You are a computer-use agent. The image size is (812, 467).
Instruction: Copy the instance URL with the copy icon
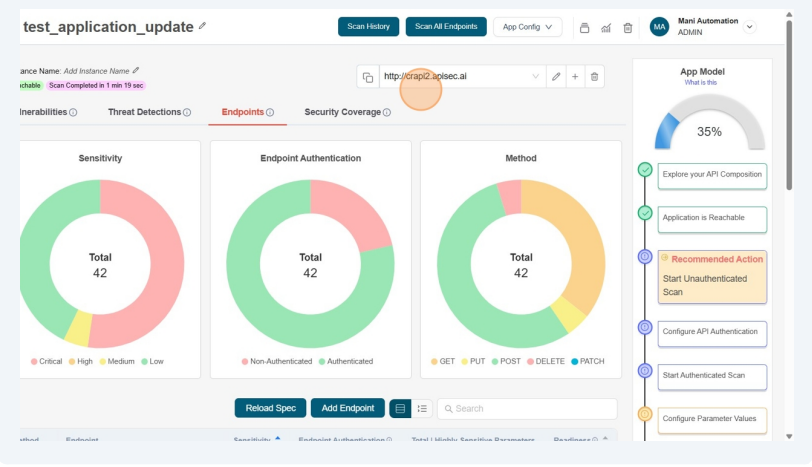click(x=367, y=77)
